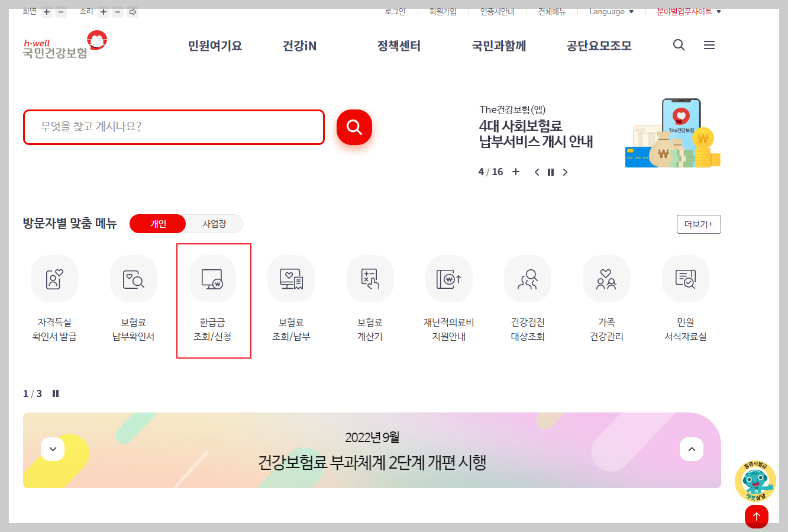Expand the bottom banner with the down chevron
788x532 pixels.
click(53, 449)
